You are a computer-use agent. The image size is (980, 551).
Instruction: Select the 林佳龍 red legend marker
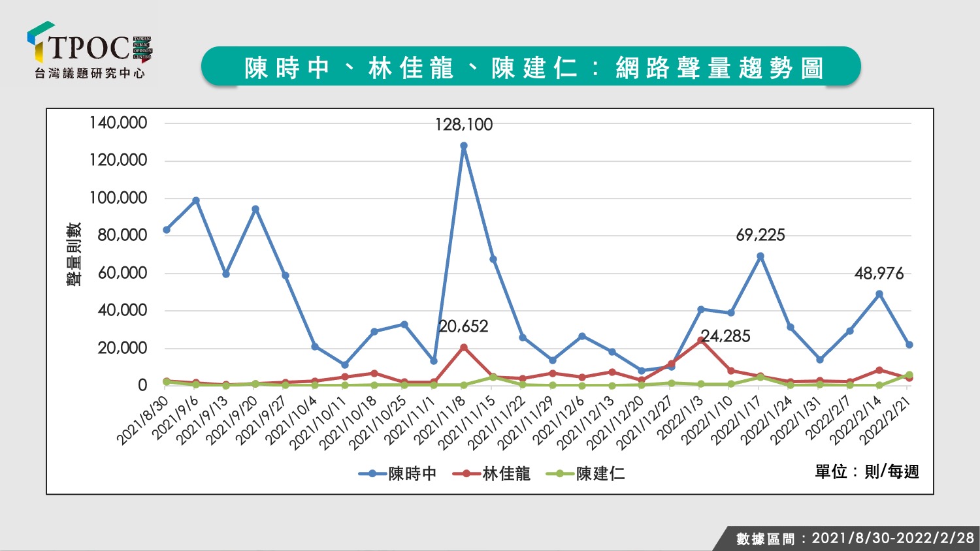[x=466, y=474]
